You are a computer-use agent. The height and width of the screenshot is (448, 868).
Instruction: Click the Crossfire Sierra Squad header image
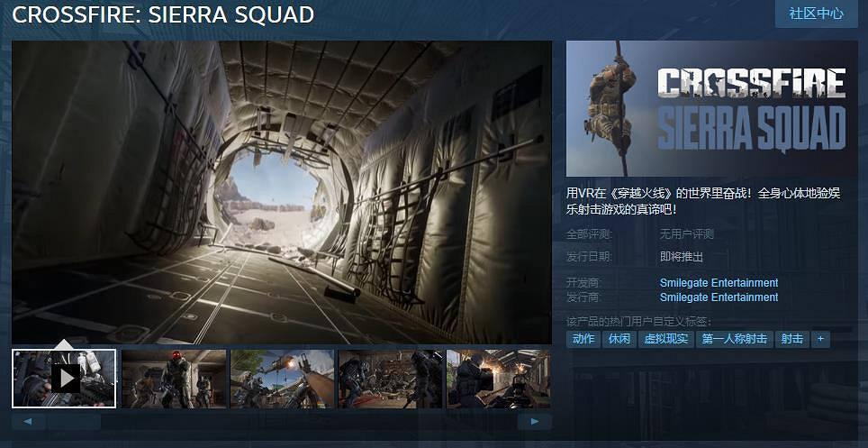(x=711, y=108)
